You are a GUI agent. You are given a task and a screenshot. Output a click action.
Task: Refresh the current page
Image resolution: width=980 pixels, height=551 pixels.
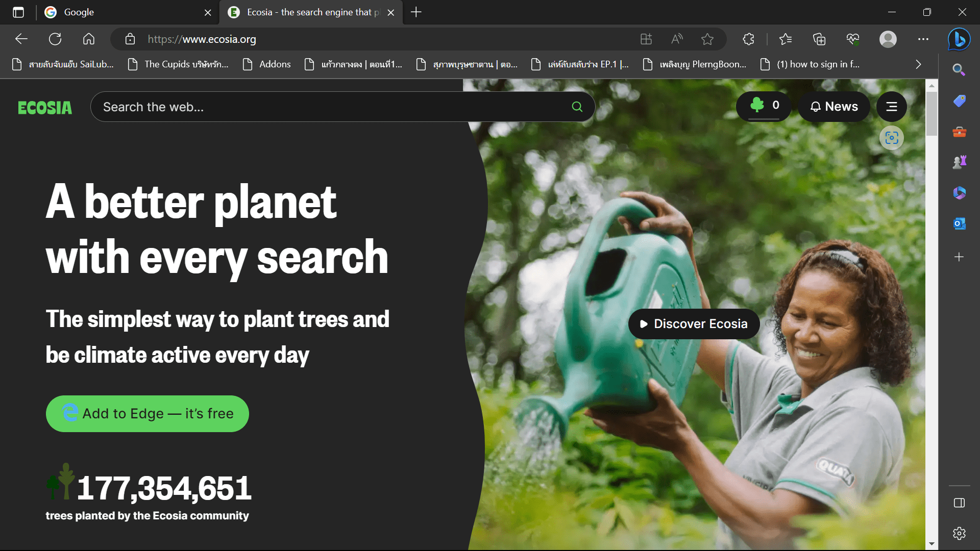55,39
